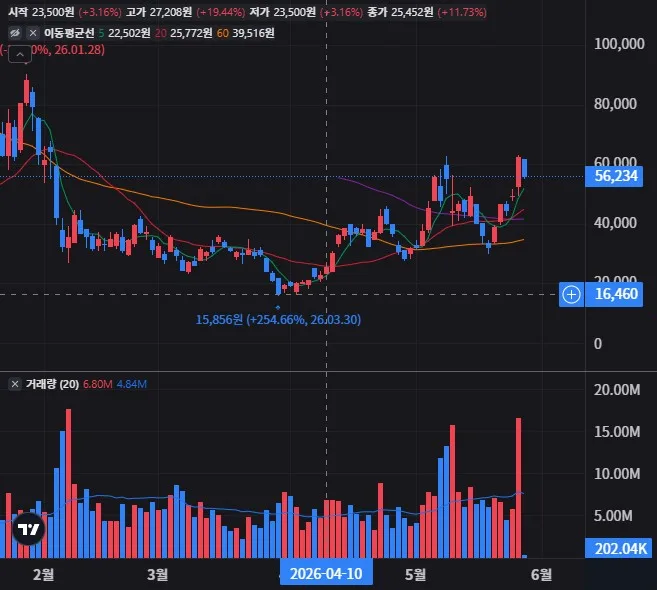Click the 10.00M volume axis label

pyautogui.click(x=617, y=474)
